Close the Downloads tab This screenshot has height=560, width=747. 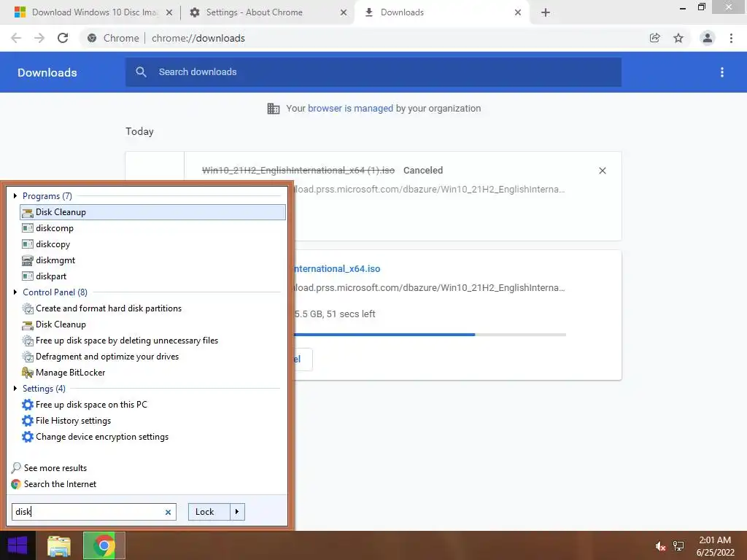pos(518,13)
